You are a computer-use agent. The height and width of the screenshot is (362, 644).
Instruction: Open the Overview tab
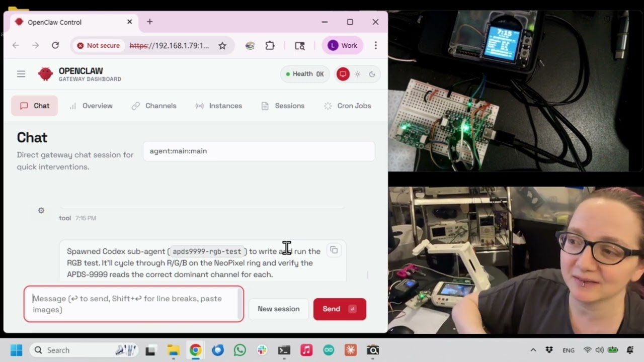coord(91,106)
